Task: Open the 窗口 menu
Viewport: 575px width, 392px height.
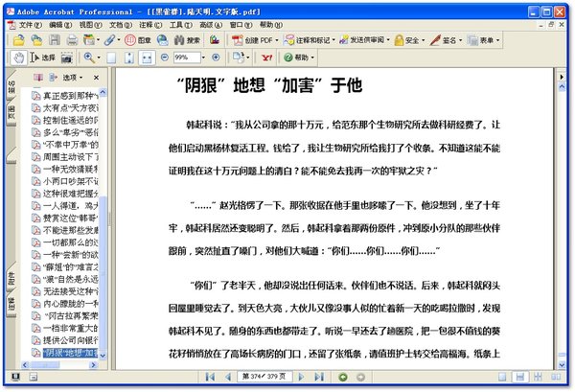Action: (241, 25)
